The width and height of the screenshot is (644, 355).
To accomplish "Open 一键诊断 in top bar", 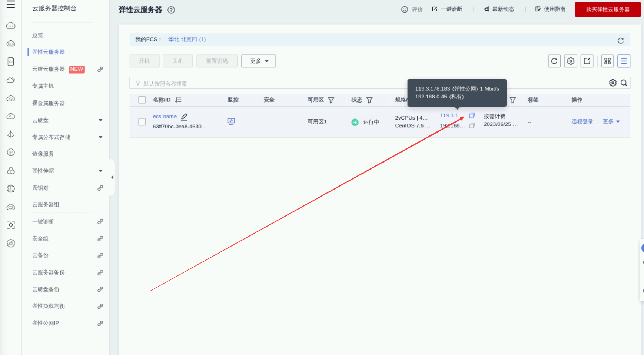I will (x=447, y=9).
